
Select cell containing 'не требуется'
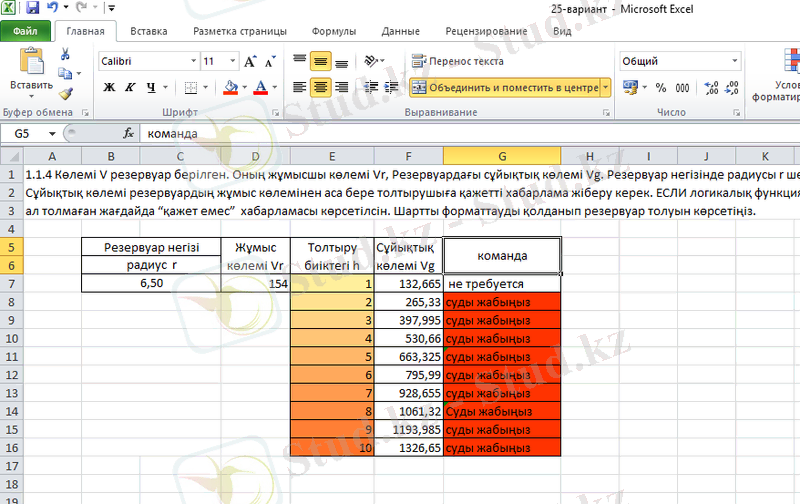pos(502,284)
